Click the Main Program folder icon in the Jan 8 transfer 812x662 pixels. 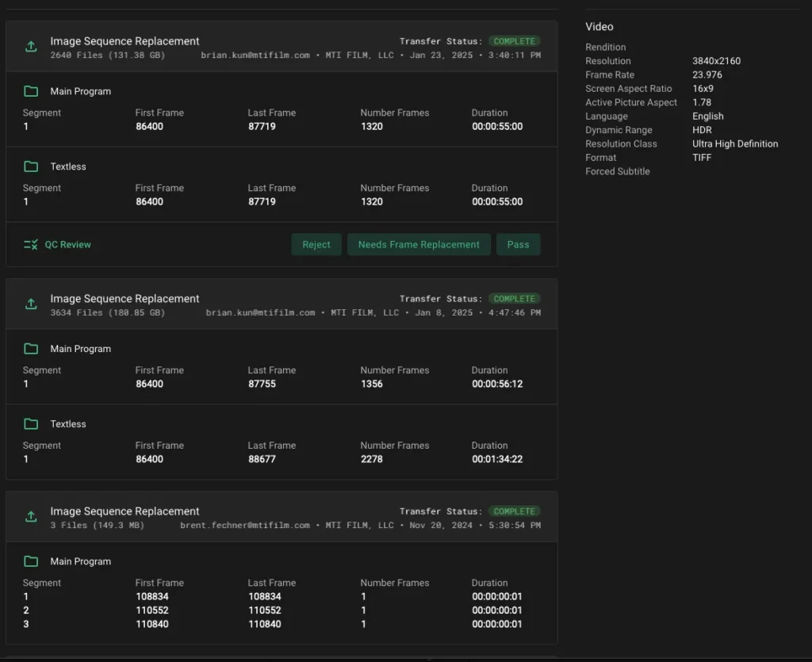point(31,349)
